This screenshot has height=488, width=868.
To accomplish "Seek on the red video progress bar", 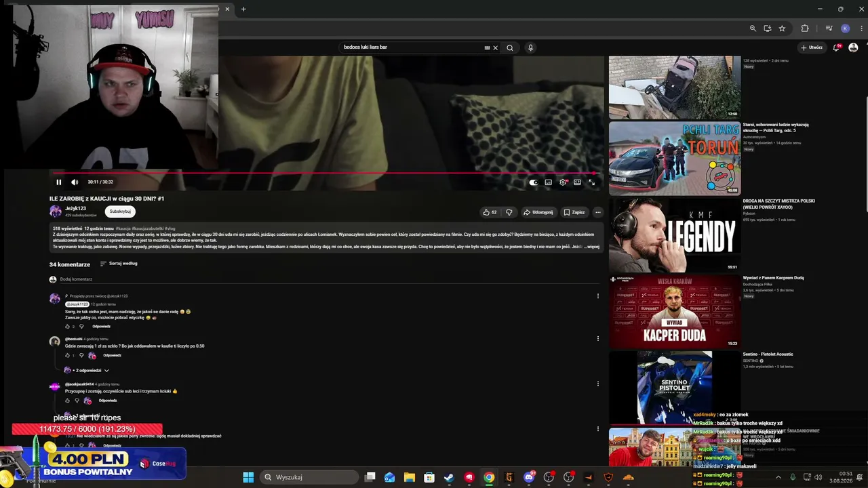I will point(326,174).
